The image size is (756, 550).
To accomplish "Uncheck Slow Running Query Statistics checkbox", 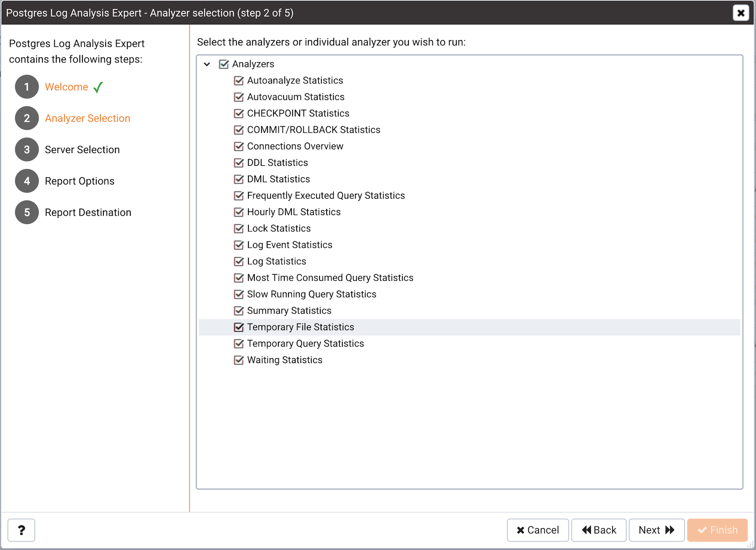I will [239, 295].
